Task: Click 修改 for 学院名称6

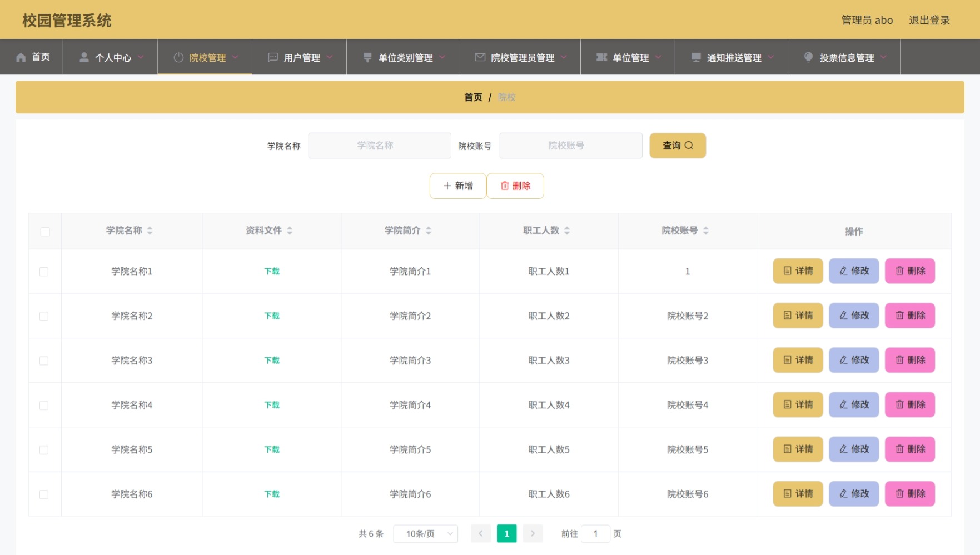Action: (x=854, y=493)
